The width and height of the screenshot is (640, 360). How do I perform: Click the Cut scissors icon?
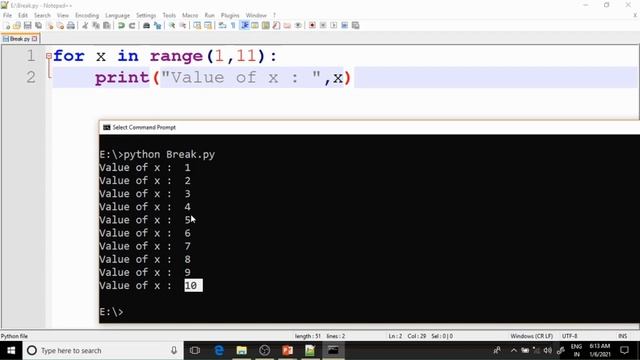pos(85,26)
